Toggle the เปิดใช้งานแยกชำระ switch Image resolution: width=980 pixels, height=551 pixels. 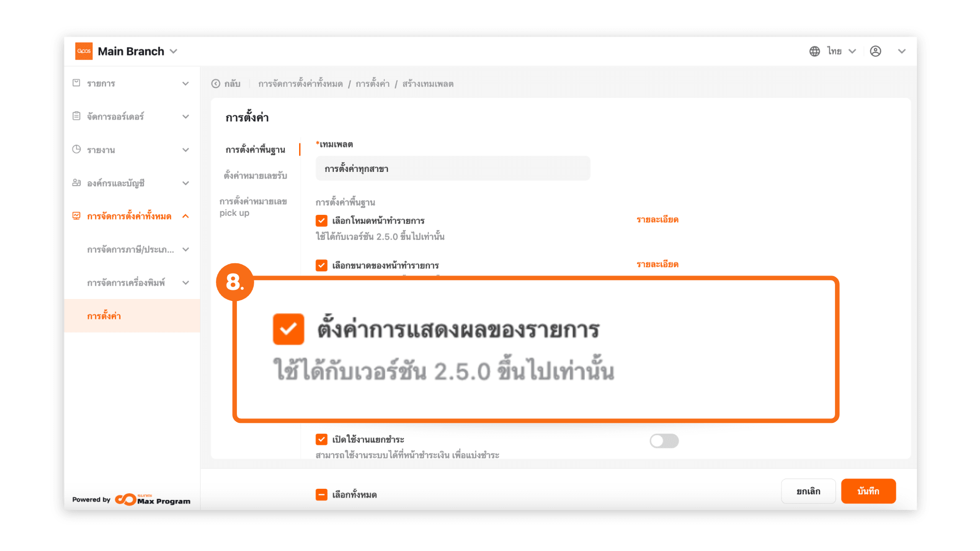pos(664,441)
